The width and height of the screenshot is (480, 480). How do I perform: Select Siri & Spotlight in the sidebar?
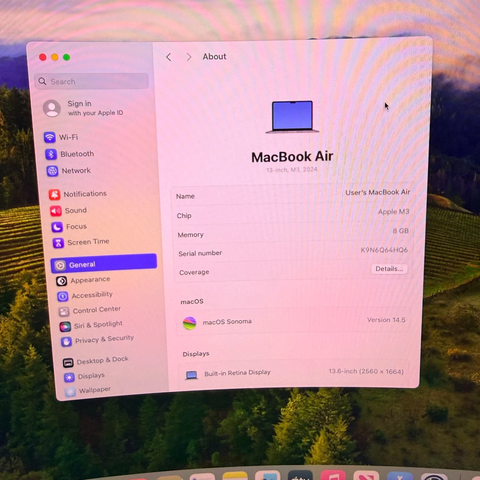91,325
